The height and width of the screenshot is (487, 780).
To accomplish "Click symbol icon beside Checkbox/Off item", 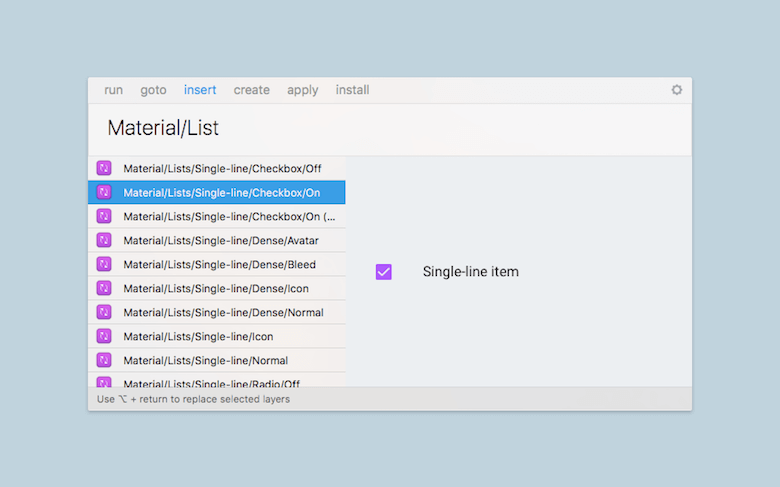I will point(104,168).
